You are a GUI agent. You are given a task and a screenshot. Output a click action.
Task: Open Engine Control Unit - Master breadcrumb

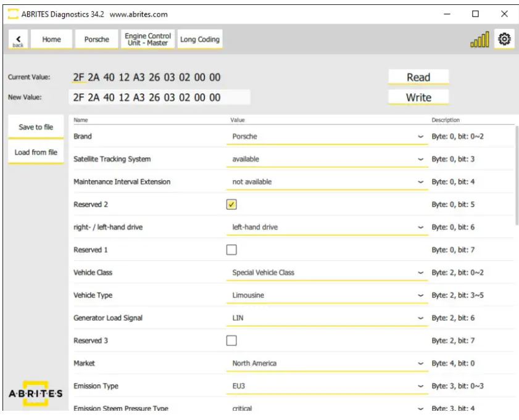click(148, 39)
